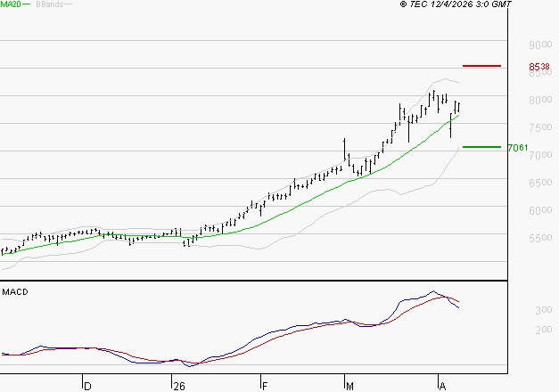Click the TEC 12/4/2026 3:0 GMT timestamp

point(456,4)
